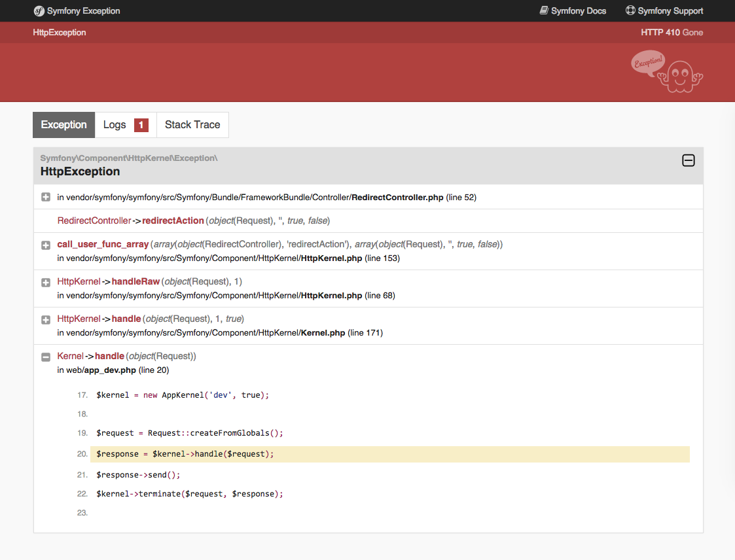Click the call_user_func_array function name
This screenshot has width=735, height=560.
point(103,244)
